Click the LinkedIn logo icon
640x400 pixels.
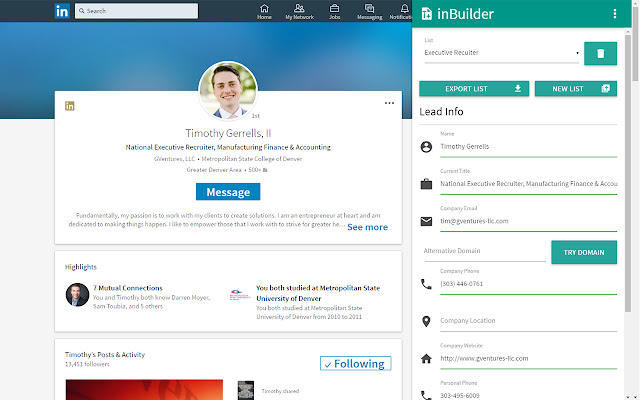(62, 11)
